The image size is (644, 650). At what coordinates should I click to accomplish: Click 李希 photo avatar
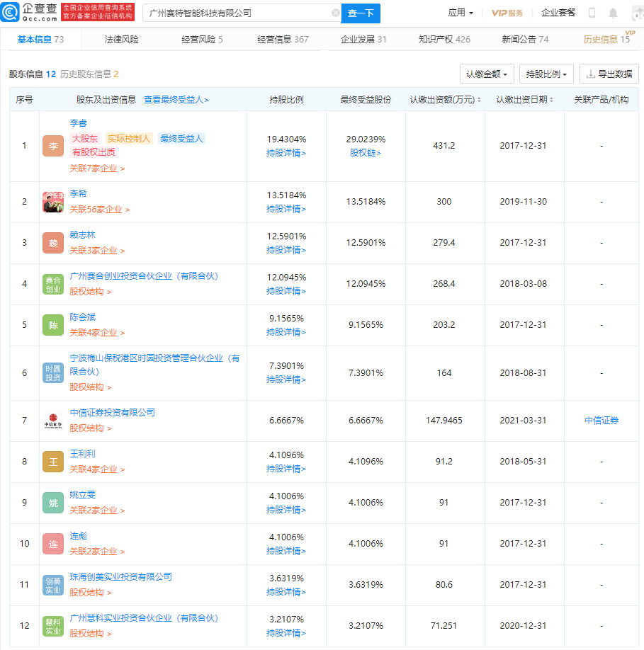coord(53,202)
